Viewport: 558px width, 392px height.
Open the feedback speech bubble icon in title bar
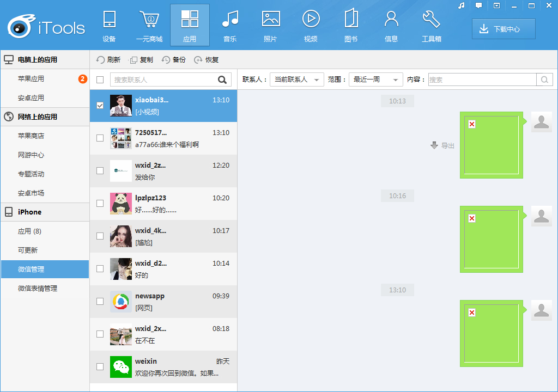(x=478, y=5)
